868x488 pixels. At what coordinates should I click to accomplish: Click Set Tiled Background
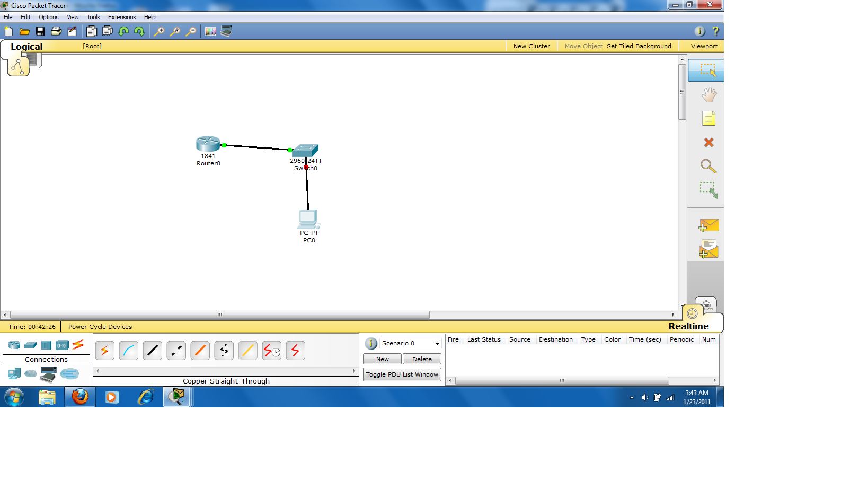(x=639, y=46)
